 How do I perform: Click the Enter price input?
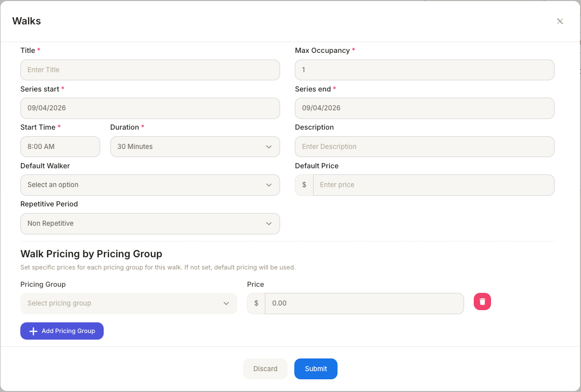tap(433, 185)
